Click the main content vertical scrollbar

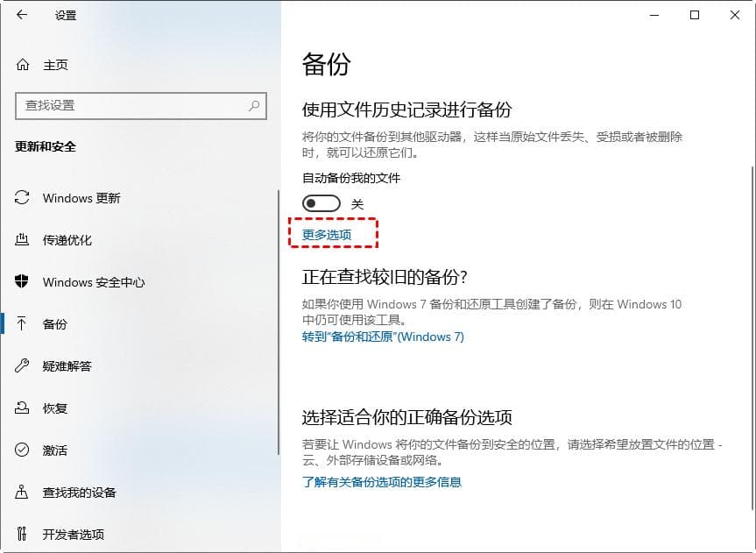752,337
